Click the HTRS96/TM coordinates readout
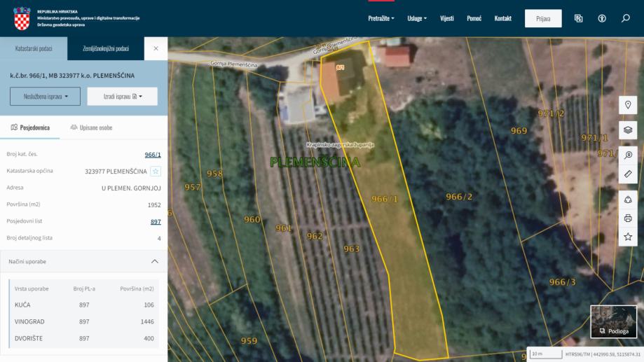 pyautogui.click(x=603, y=354)
